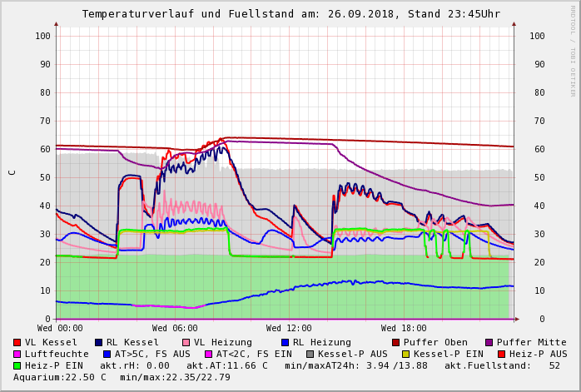
Task: Select the purple Puffer Mitte legend swatch
Action: 489,342
